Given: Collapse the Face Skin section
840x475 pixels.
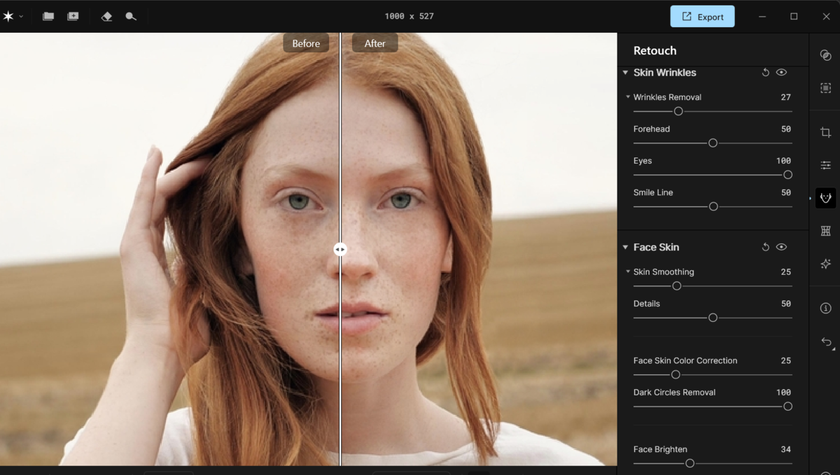Looking at the screenshot, I should [x=625, y=247].
